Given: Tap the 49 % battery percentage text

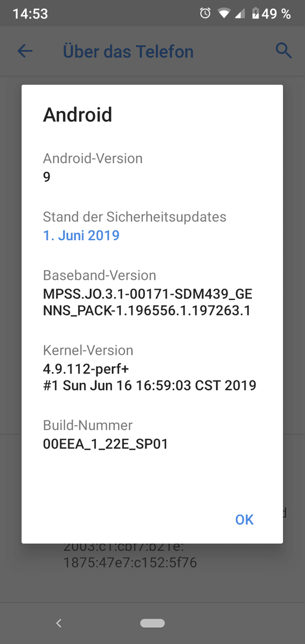Looking at the screenshot, I should point(276,14).
